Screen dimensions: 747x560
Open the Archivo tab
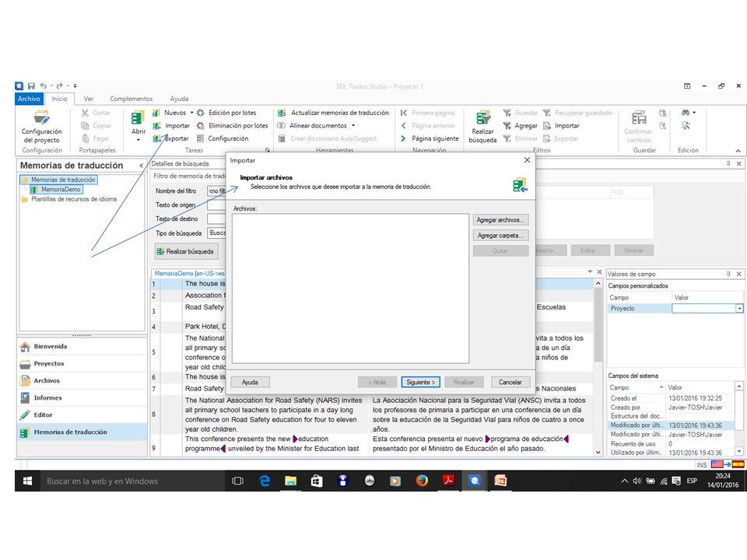pyautogui.click(x=29, y=99)
